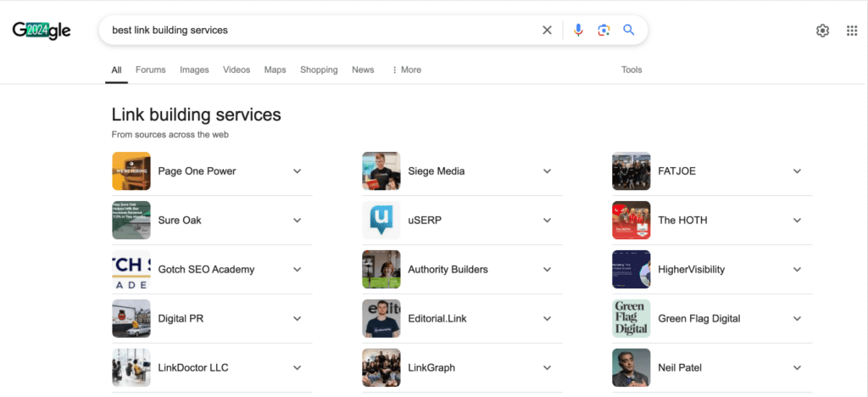Switch to the Forums tab
868x397 pixels.
click(x=151, y=70)
